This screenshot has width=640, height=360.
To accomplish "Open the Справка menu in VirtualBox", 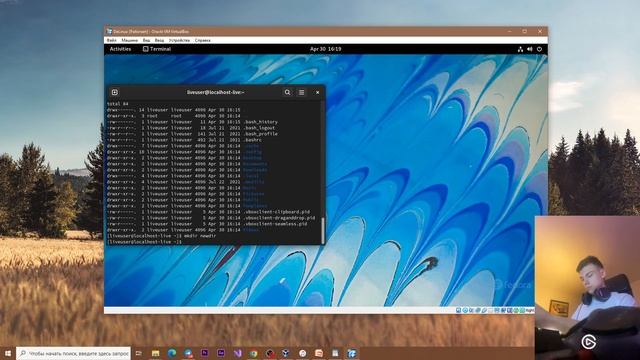I will pyautogui.click(x=202, y=40).
